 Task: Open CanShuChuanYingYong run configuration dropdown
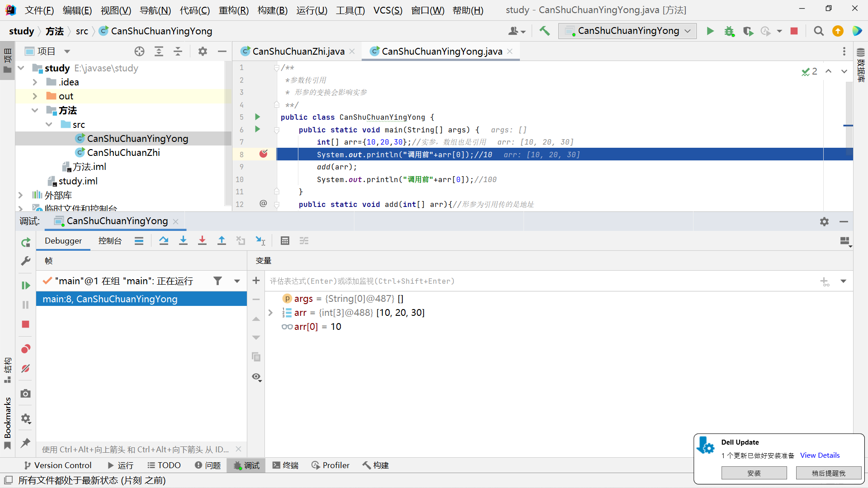627,31
